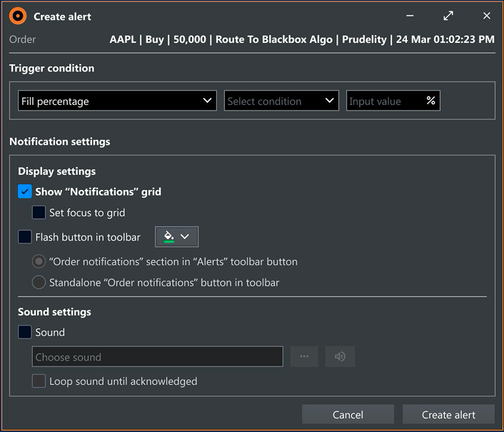This screenshot has height=432, width=504.
Task: Enable Flash button in toolbar checkbox
Action: coord(25,237)
